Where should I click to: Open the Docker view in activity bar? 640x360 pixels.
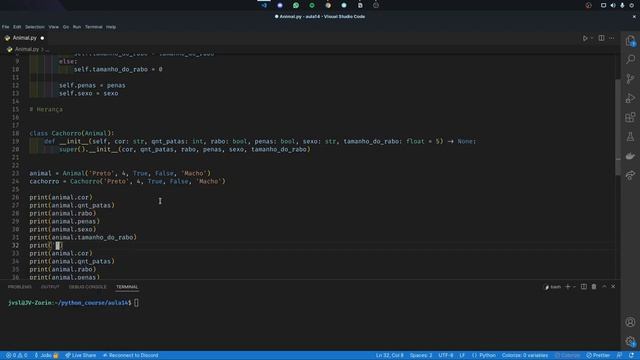point(630,156)
